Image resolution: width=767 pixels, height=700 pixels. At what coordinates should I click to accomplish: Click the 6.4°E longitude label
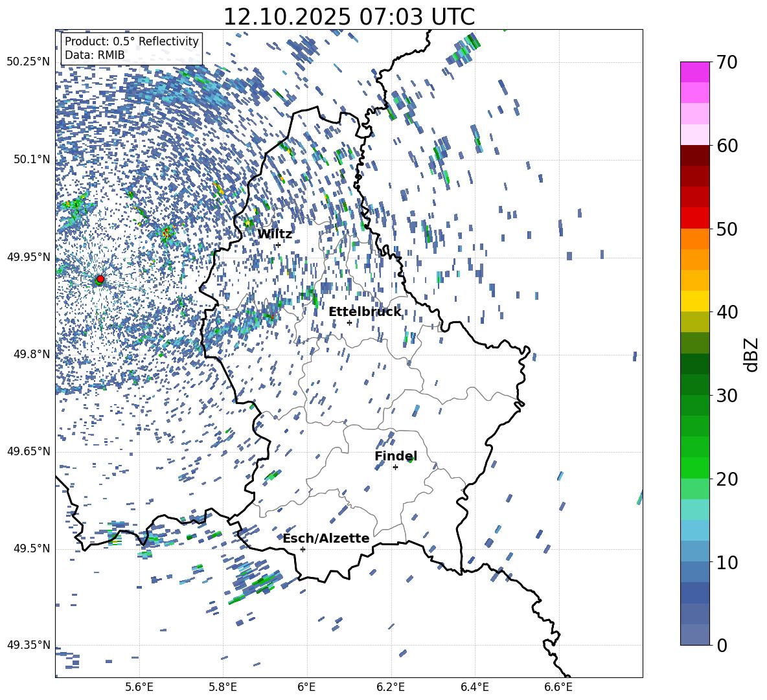(x=474, y=687)
